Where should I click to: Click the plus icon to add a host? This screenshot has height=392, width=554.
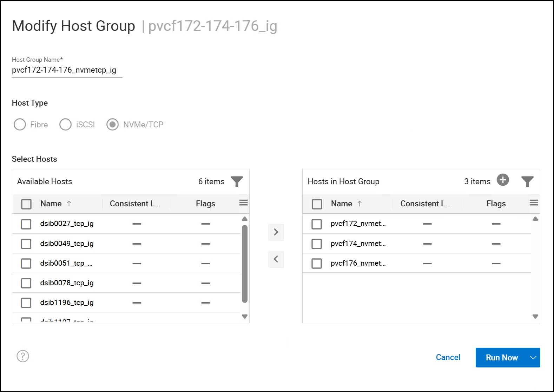(x=503, y=180)
